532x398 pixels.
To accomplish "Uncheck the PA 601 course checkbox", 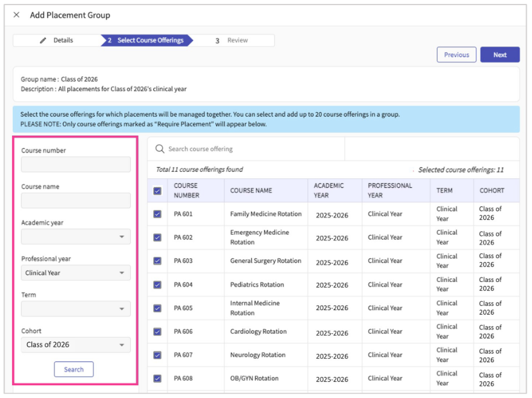I will [x=158, y=214].
